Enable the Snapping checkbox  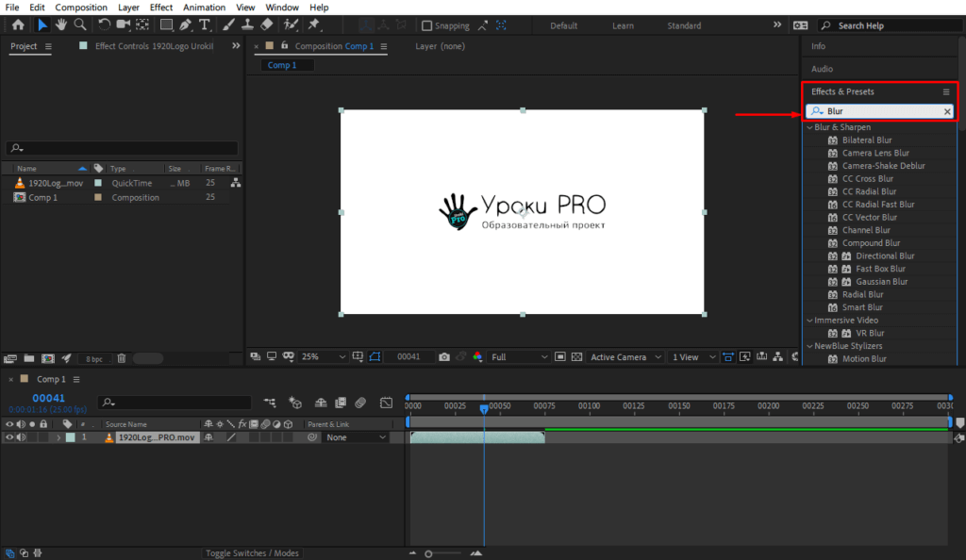click(427, 25)
